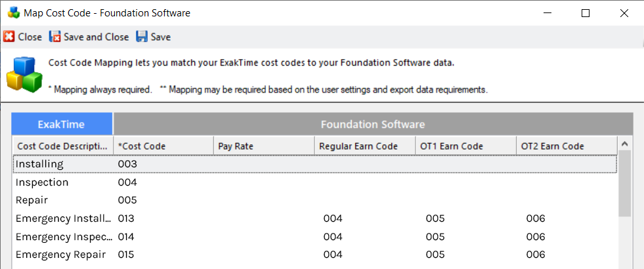Click the Pay Rate column header
This screenshot has width=644, height=269.
point(264,146)
